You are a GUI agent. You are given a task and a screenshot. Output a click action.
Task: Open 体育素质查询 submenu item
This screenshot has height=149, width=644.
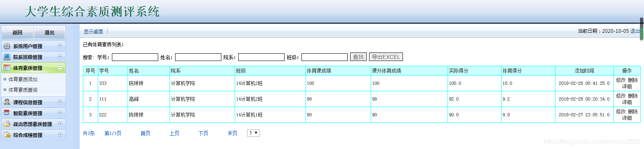[23, 90]
